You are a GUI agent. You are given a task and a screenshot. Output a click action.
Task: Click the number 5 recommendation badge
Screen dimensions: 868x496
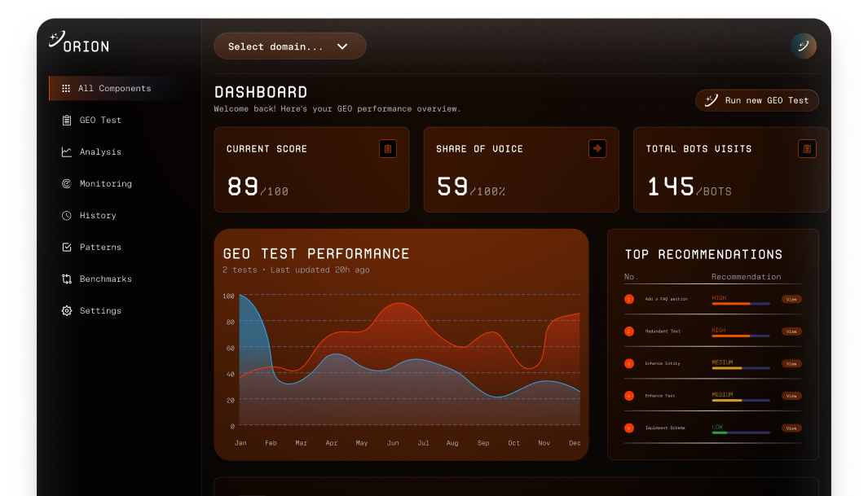coord(629,428)
